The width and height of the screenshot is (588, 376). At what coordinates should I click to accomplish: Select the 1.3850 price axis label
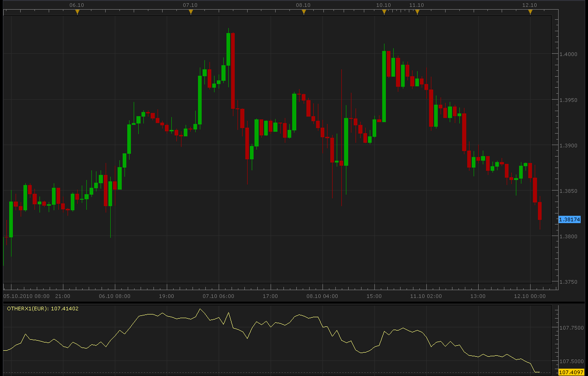[x=568, y=191]
